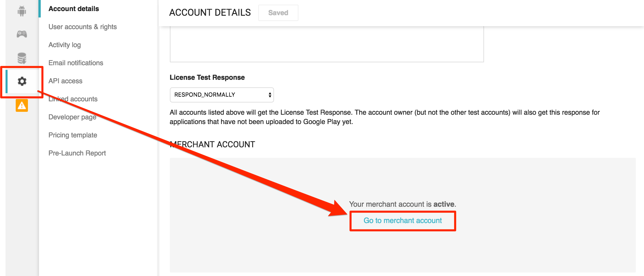The height and width of the screenshot is (276, 644).
Task: Open the Activity log page
Action: pos(65,45)
